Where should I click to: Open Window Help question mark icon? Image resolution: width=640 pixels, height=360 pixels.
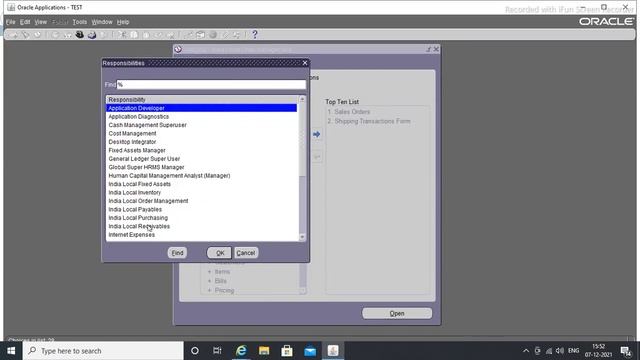click(x=255, y=35)
